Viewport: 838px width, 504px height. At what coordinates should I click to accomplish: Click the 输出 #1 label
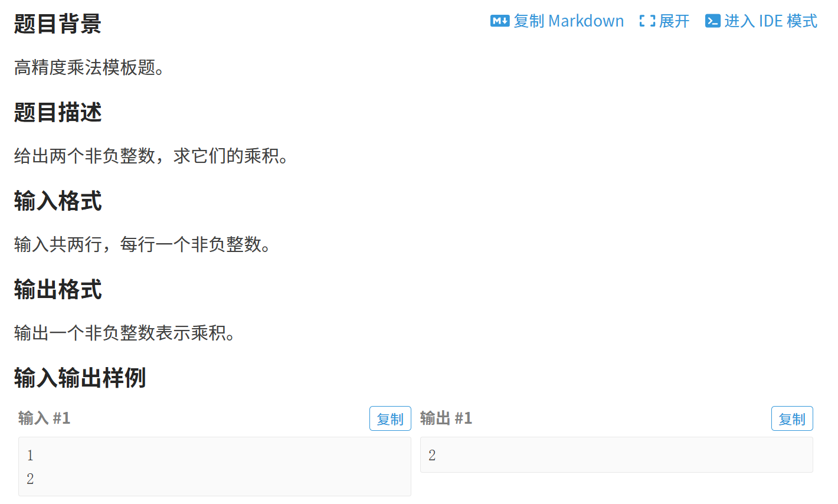click(446, 418)
